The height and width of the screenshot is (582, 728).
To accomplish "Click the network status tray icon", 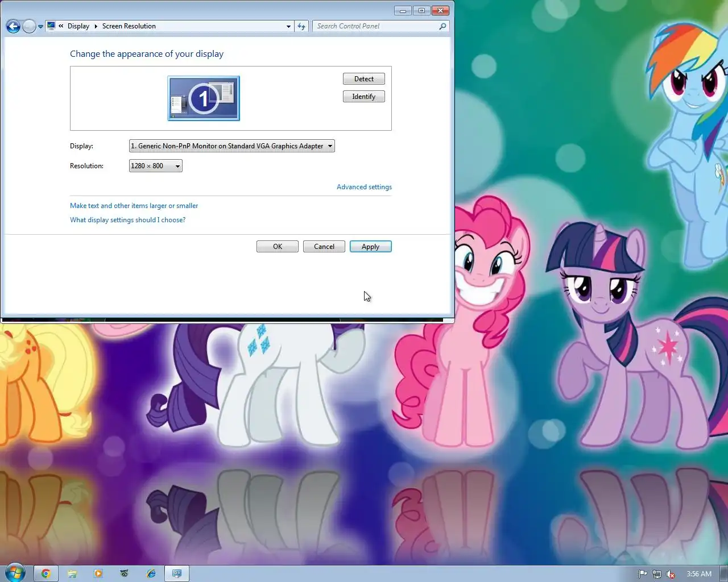I will click(x=657, y=574).
